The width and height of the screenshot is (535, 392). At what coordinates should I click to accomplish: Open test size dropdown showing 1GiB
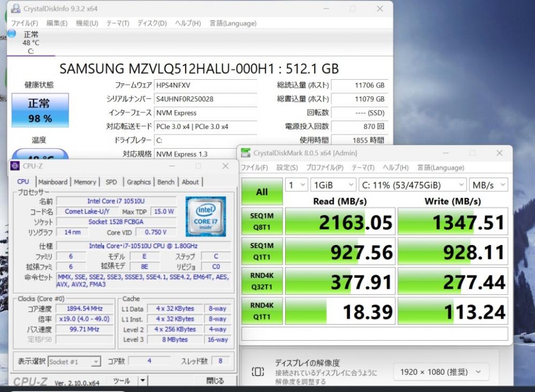coord(333,185)
